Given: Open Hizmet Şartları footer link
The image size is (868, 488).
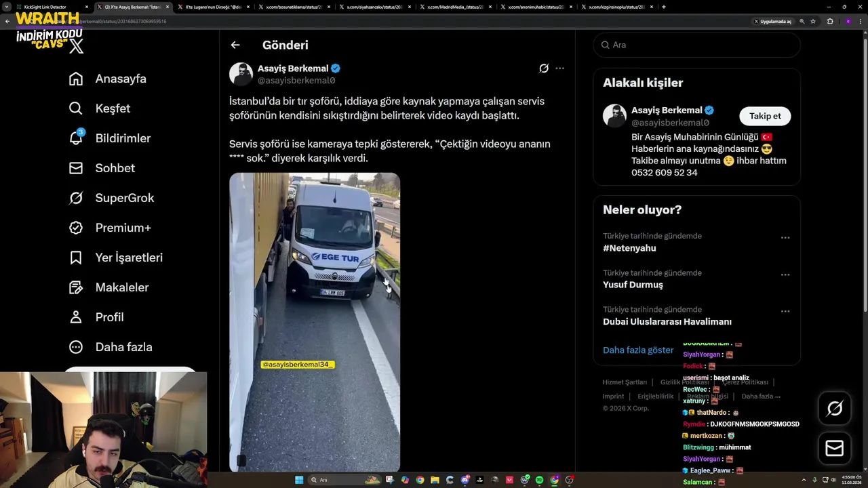Looking at the screenshot, I should coord(625,382).
